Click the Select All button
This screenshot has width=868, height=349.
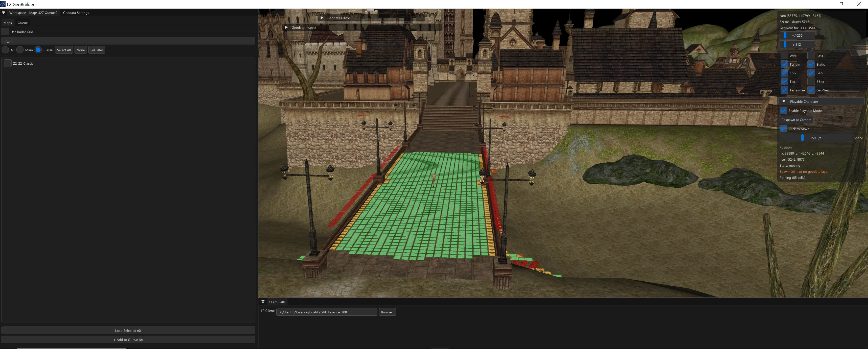click(x=64, y=50)
